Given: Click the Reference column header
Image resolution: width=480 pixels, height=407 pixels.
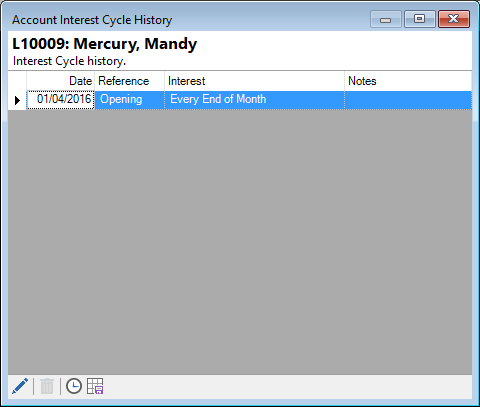Looking at the screenshot, I should tap(130, 81).
